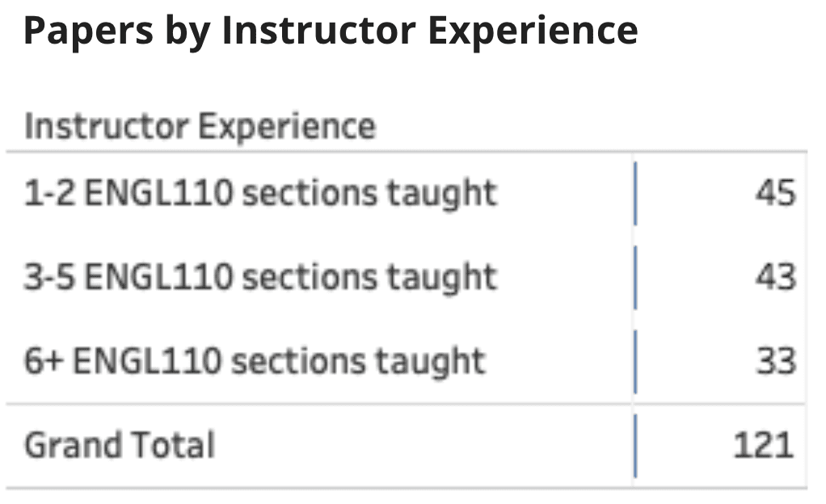Click the value 33 cell
The width and height of the screenshot is (826, 504).
tap(776, 361)
